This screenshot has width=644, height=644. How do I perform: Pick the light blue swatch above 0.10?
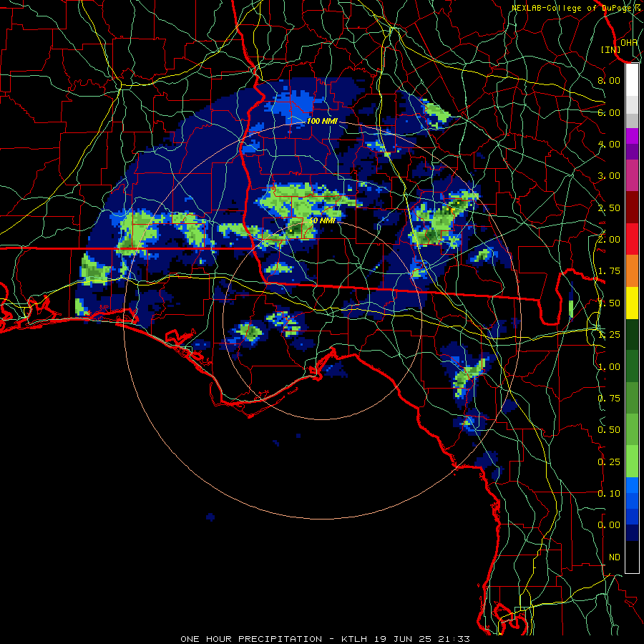pyautogui.click(x=632, y=484)
